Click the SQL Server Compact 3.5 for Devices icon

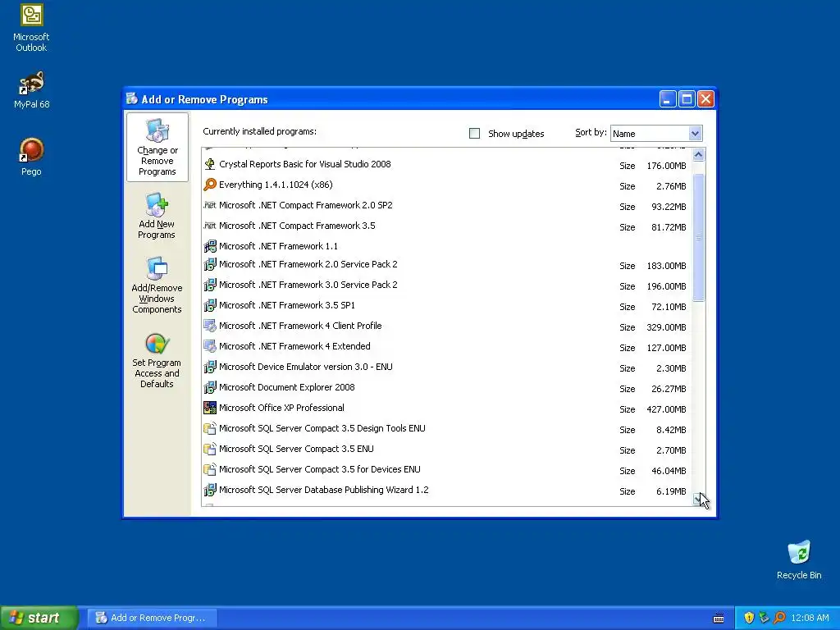(x=210, y=469)
